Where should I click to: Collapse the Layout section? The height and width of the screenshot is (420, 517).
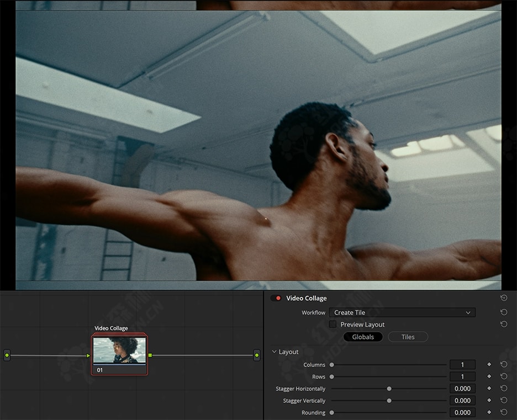[x=275, y=352]
